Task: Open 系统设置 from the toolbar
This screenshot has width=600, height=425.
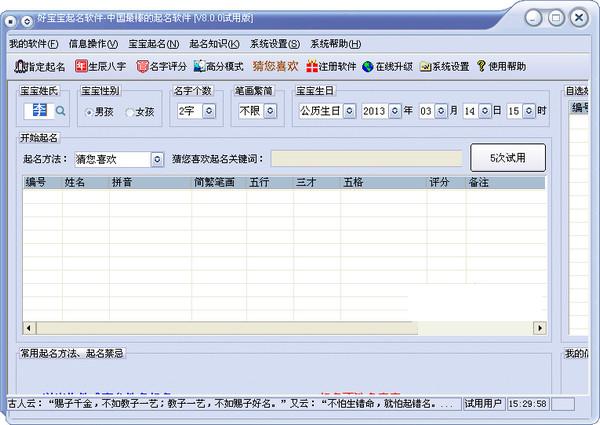Action: [426, 66]
